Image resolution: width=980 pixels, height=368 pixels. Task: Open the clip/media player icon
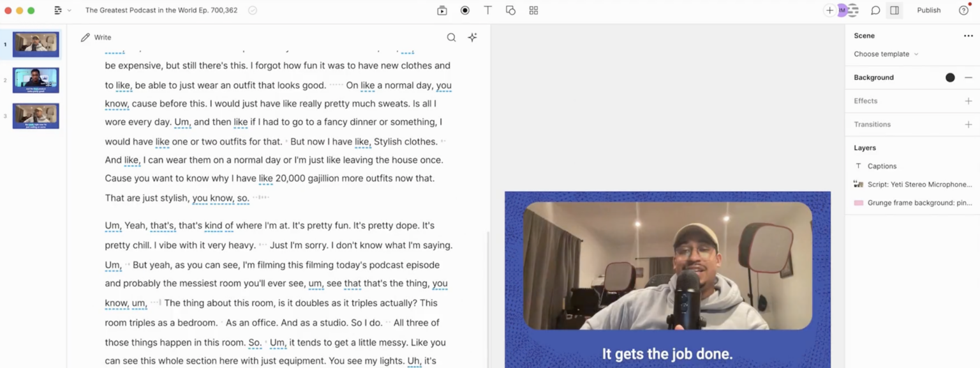pos(442,10)
